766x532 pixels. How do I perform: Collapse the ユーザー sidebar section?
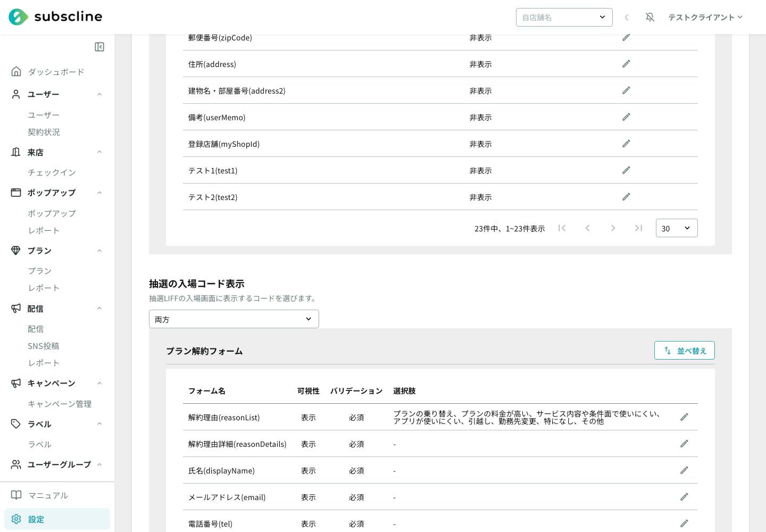[x=99, y=95]
